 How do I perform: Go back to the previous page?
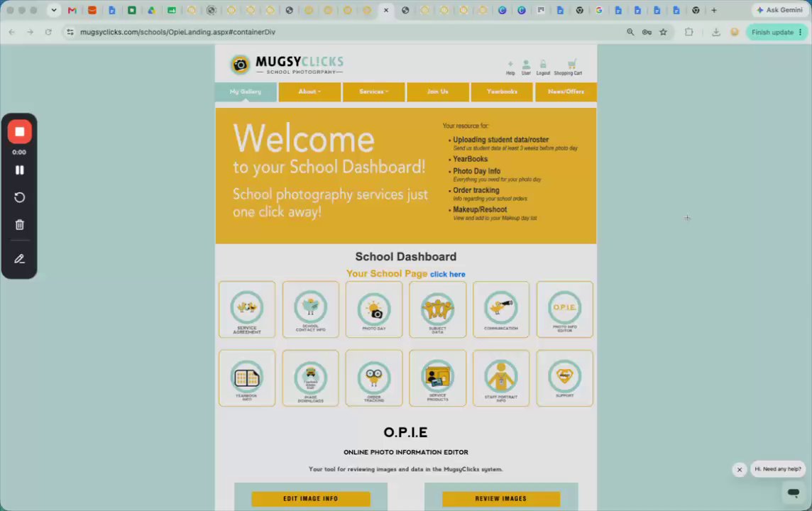(x=12, y=32)
